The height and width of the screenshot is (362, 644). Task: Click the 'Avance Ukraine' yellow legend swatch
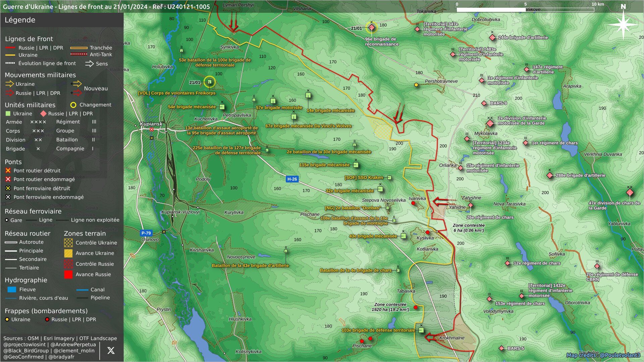click(x=68, y=253)
